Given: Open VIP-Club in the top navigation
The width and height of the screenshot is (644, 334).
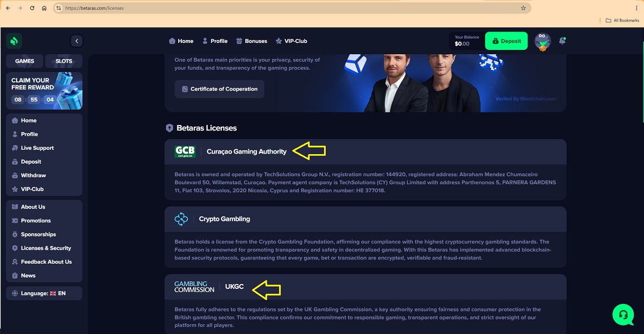Looking at the screenshot, I should coord(291,41).
